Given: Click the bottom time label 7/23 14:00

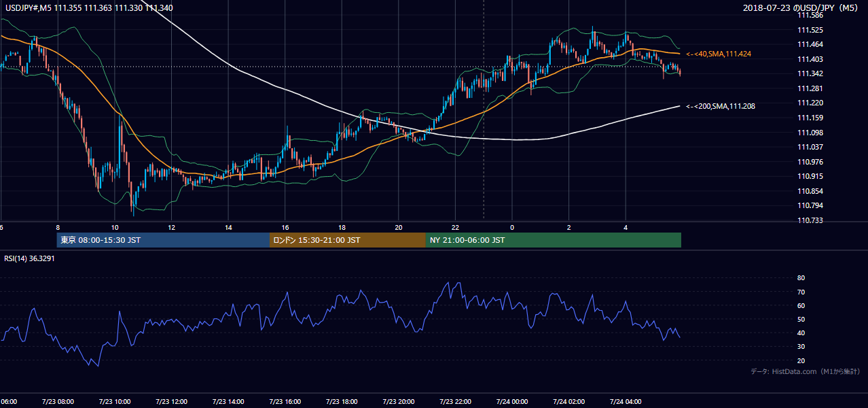Looking at the screenshot, I should coord(228,402).
